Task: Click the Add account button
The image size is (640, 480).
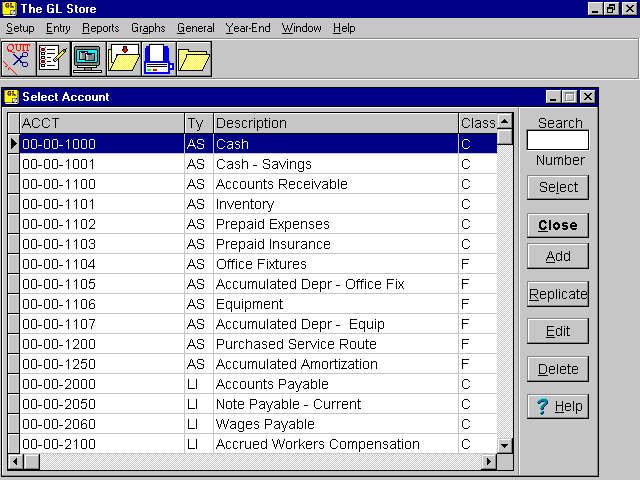Action: (558, 257)
